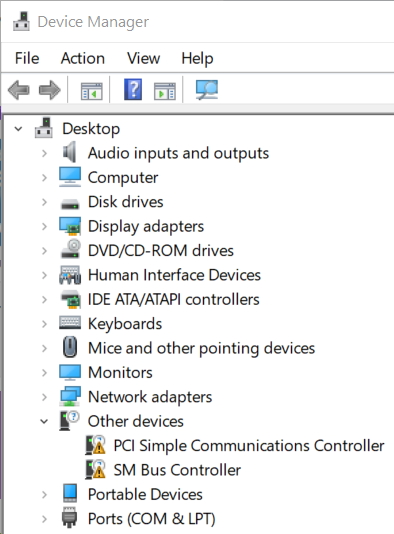Click the Device Manager title bar icon
Screen dimensions: 394x534
click(21, 21)
